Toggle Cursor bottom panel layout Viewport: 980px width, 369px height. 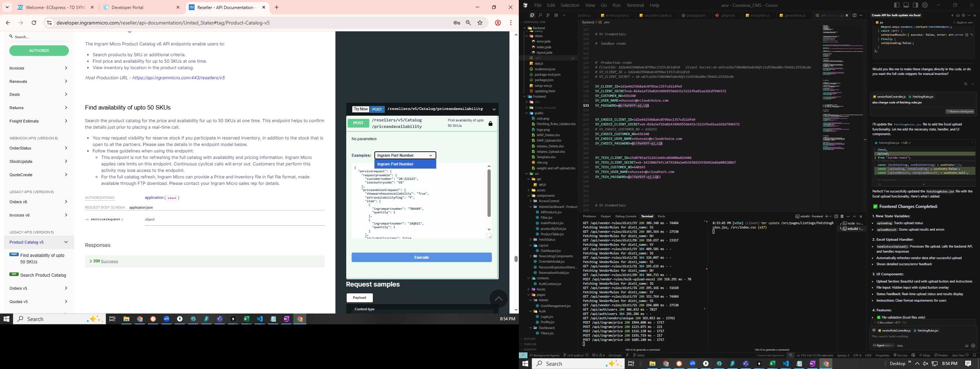(x=906, y=5)
